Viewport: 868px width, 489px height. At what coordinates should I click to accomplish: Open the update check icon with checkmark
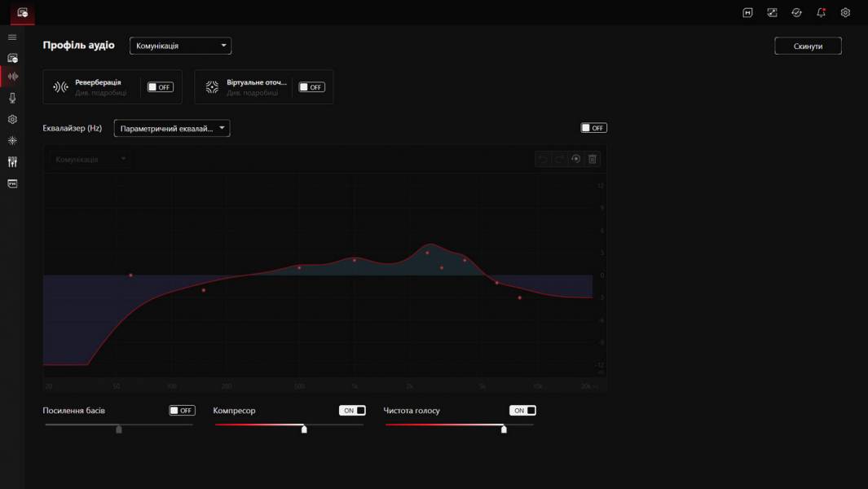click(796, 13)
